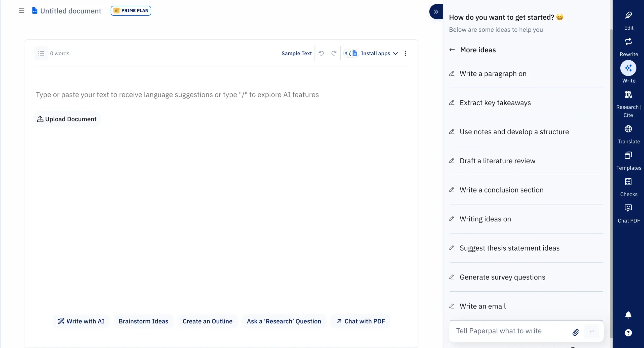Click Upload Document button
Viewport: 644px width, 348px height.
click(67, 119)
